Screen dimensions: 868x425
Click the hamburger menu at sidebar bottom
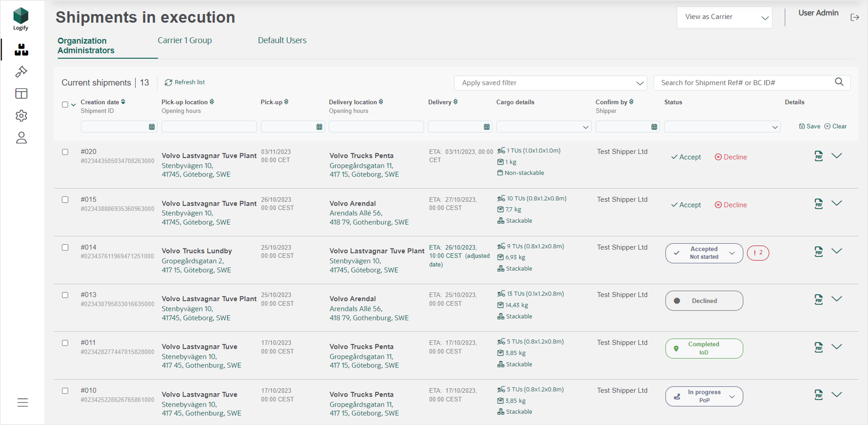[x=22, y=402]
